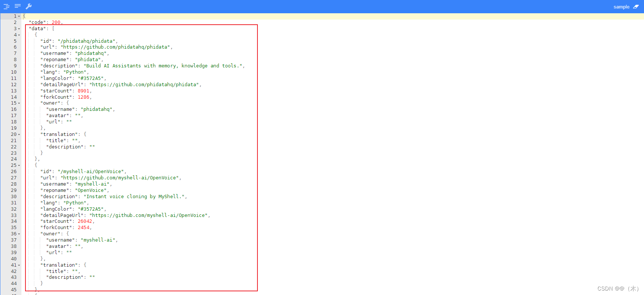Click the url "https://github.com/phidatahq/phidata" on line 6
The image size is (644, 295).
pyautogui.click(x=115, y=47)
